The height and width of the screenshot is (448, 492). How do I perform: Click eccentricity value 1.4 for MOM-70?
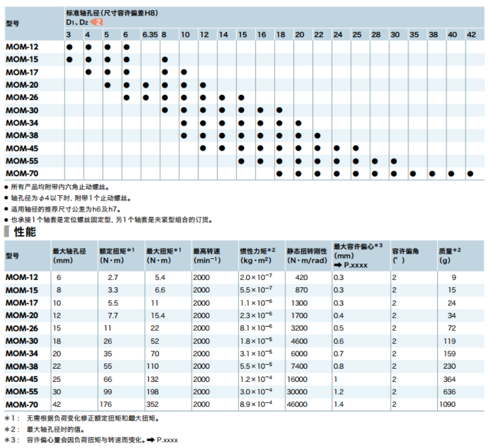click(339, 404)
